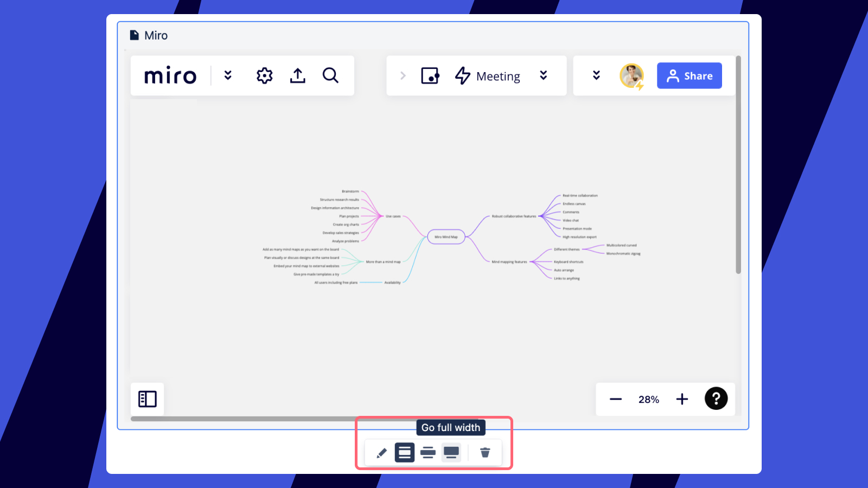Toggle the left sidebar panel at bottom left
This screenshot has width=868, height=488.
[147, 399]
